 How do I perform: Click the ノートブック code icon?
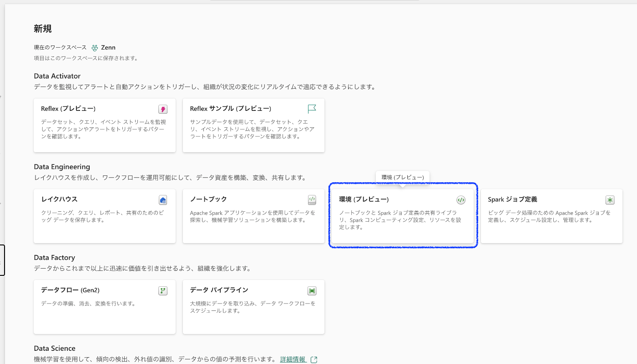(312, 200)
